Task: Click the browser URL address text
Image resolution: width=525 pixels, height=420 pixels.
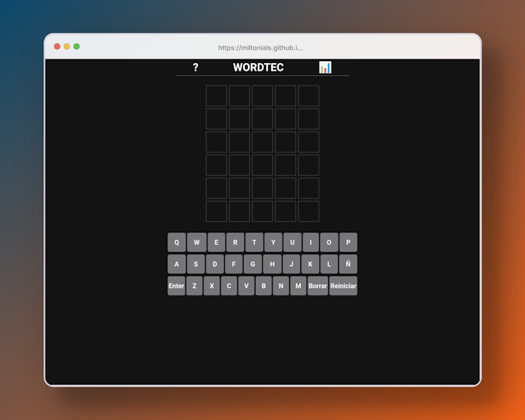Action: (x=260, y=48)
